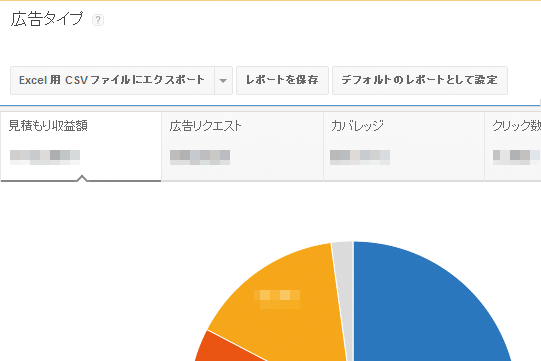Set as default report with デフォルトのレポートとして設定

tap(420, 80)
